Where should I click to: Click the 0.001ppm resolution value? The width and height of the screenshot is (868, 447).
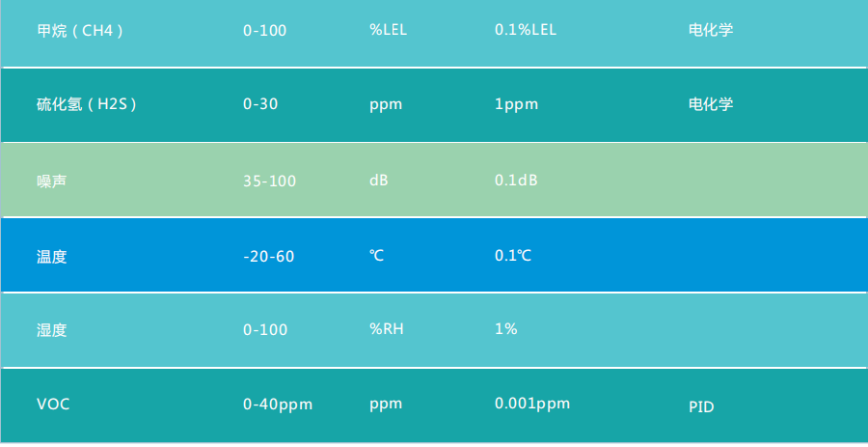tap(532, 404)
